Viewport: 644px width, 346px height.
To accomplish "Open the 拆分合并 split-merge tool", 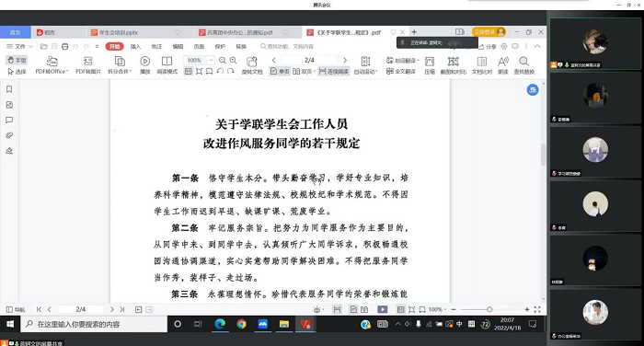I will (x=120, y=65).
